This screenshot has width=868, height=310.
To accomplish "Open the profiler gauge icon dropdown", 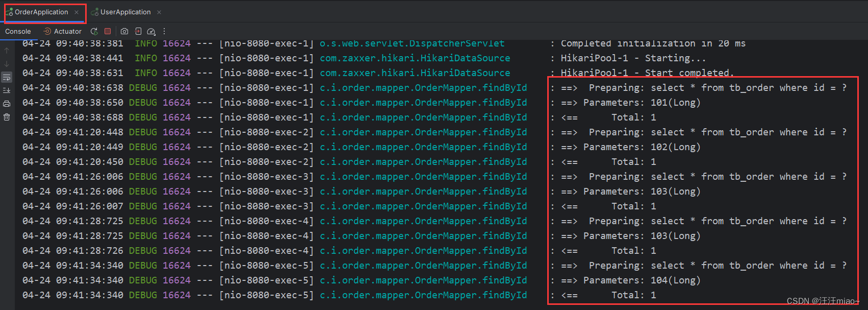I will point(151,31).
